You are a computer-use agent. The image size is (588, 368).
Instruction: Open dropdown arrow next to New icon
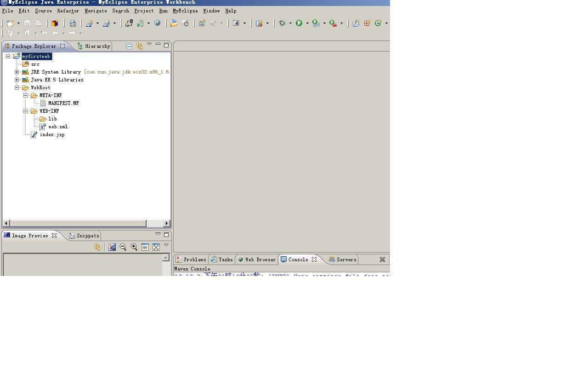[18, 23]
